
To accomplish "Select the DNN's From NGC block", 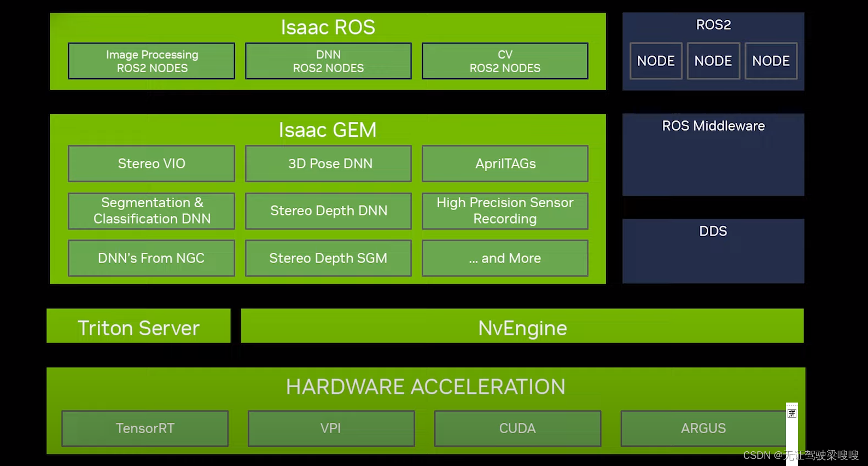I will (152, 258).
